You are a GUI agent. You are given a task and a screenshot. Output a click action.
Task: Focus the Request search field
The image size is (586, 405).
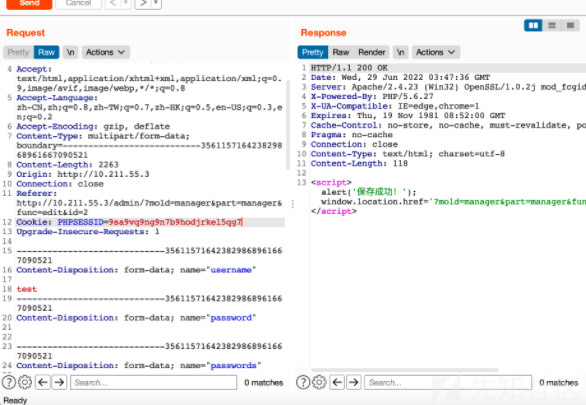point(154,383)
